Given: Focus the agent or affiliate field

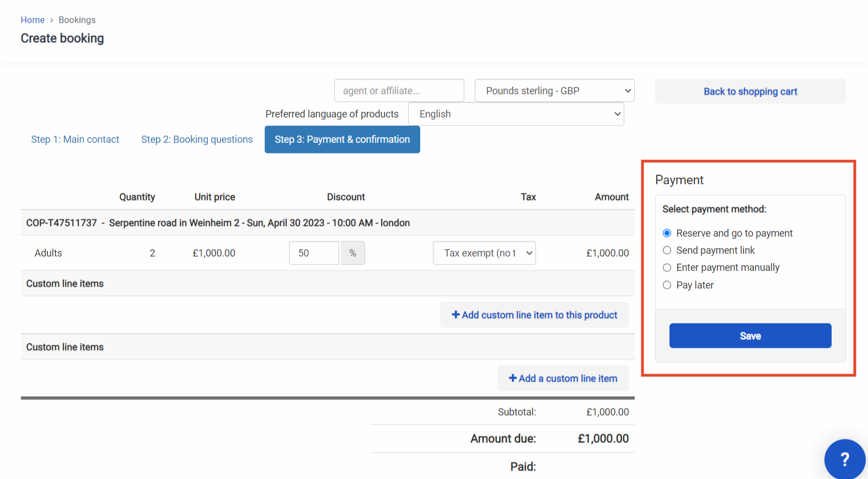Looking at the screenshot, I should tap(399, 91).
